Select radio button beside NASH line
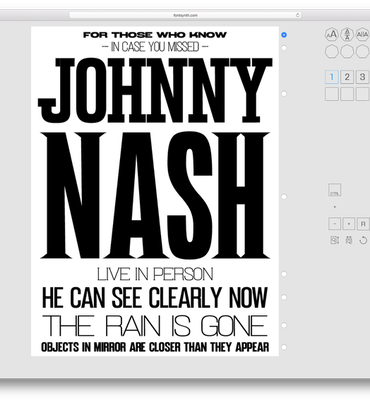This screenshot has height=400, width=370. (x=284, y=197)
